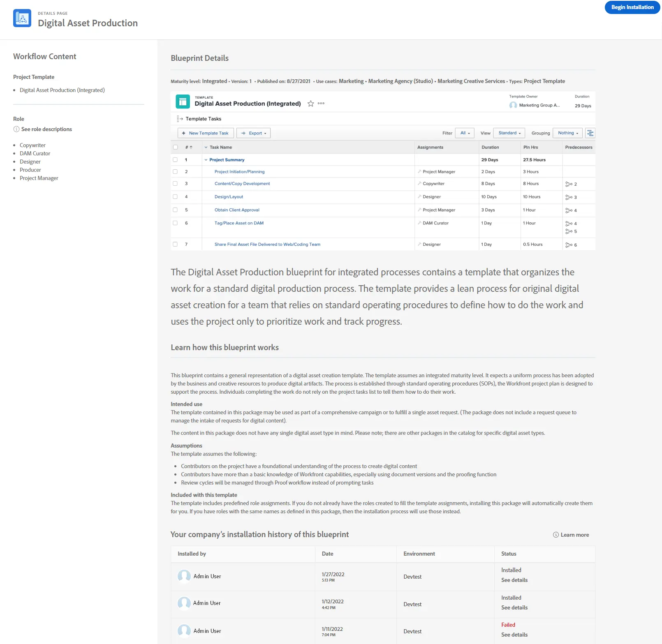662x644 pixels.
Task: Click the 'Producer' role in sidebar
Action: 30,170
